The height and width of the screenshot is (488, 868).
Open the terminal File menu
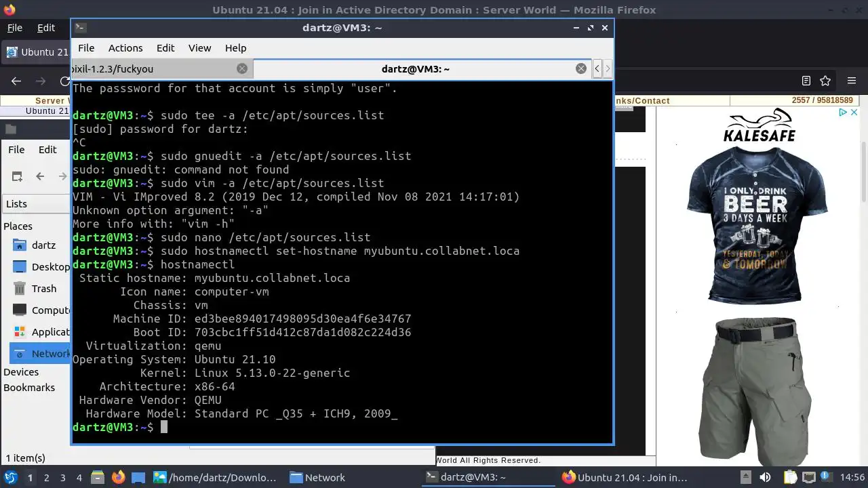[86, 48]
